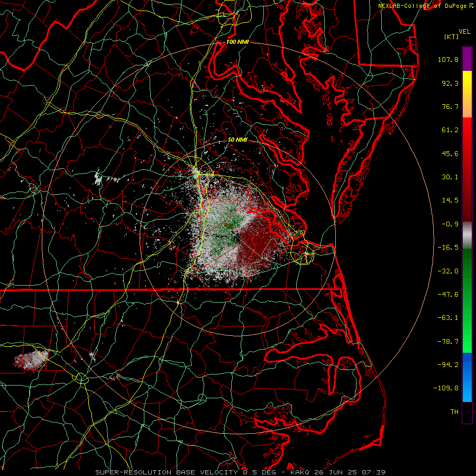Viewport: 476px width, 476px height.
Task: Click the [KT] units label
Action: [452, 36]
